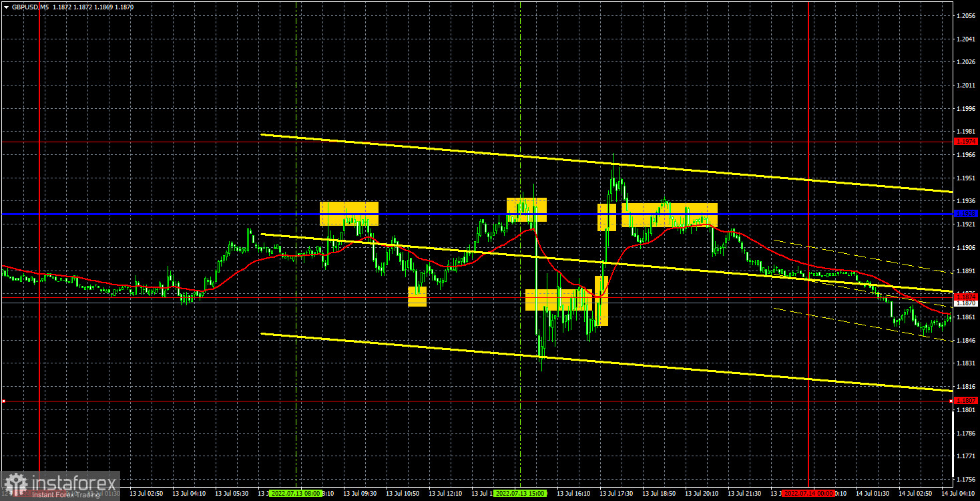Click the 1.1846 price axis label
The width and height of the screenshot is (980, 501).
coord(966,340)
